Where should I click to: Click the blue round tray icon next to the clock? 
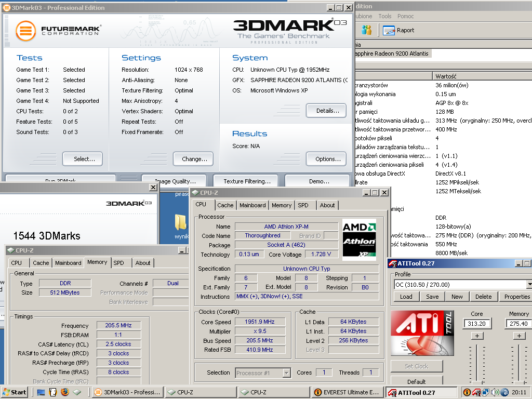(504, 392)
